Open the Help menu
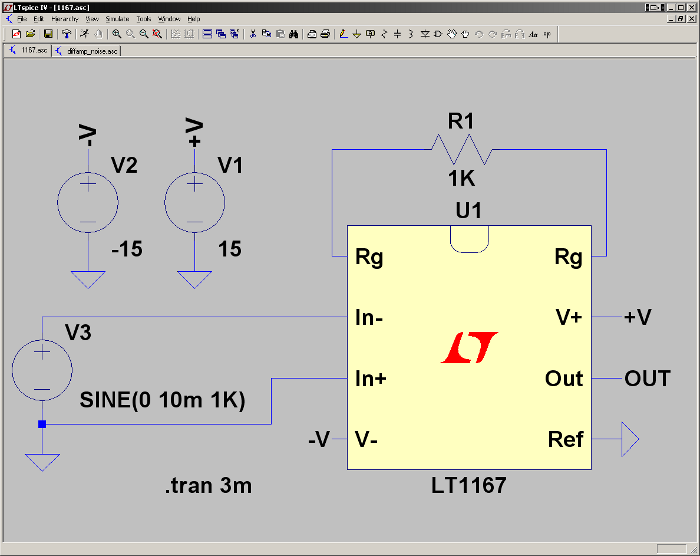Screen dimensions: 700x556 click(194, 19)
